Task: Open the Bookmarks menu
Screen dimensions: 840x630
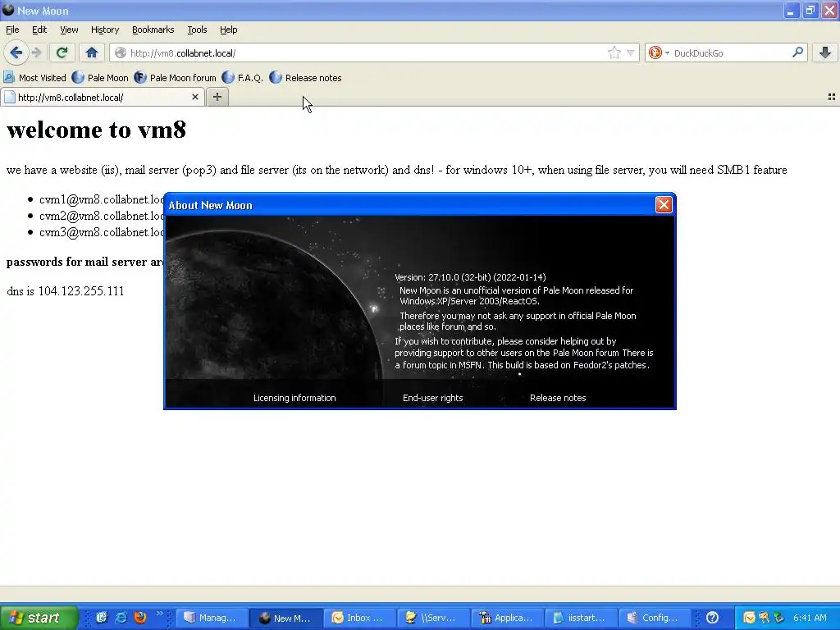Action: point(153,30)
